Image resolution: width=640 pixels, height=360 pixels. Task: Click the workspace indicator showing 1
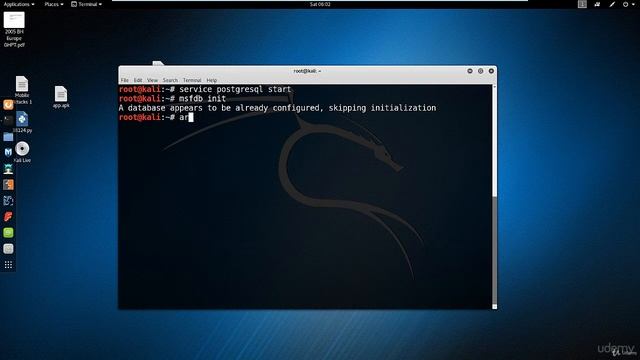(582, 4)
